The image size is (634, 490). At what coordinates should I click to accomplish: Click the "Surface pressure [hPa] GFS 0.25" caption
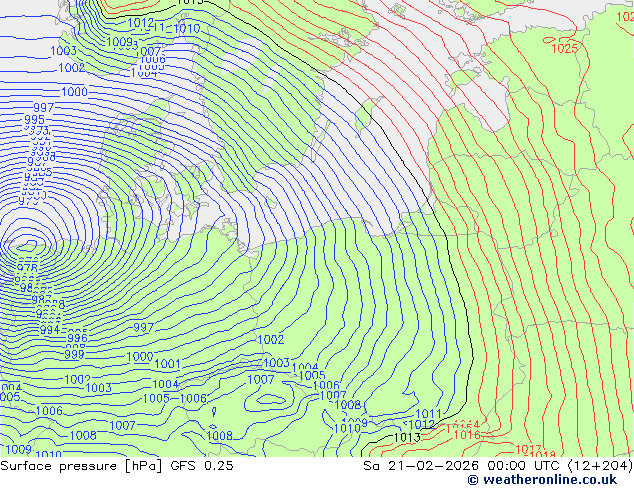coord(117,466)
